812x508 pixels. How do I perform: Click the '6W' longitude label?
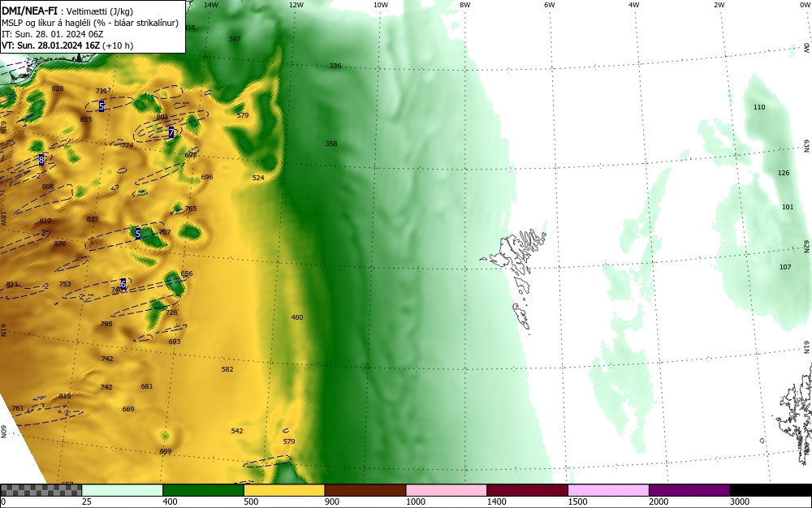(550, 5)
